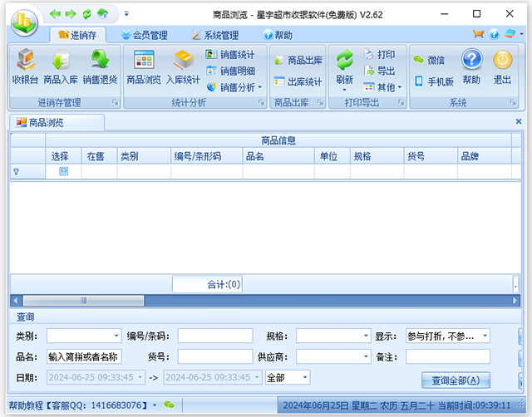532x417 pixels.
Task: Click the 查询全部(A) button
Action: coord(456,380)
